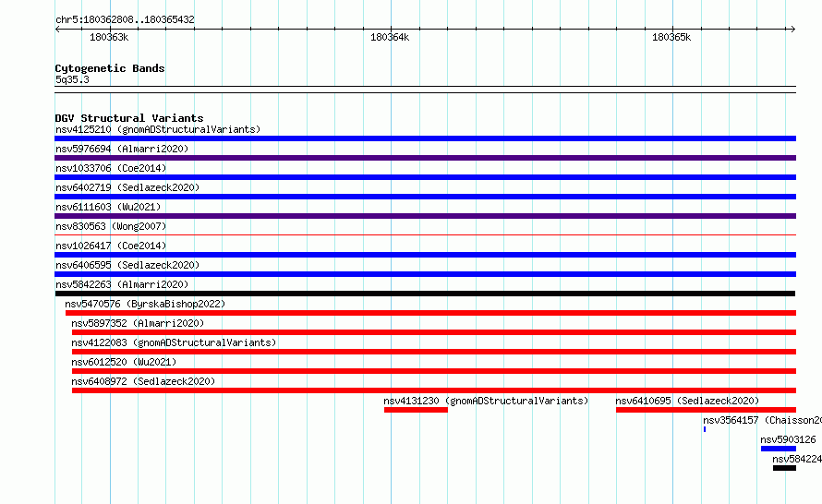
Task: Click the red bar under nsv6410695
Action: (x=707, y=410)
